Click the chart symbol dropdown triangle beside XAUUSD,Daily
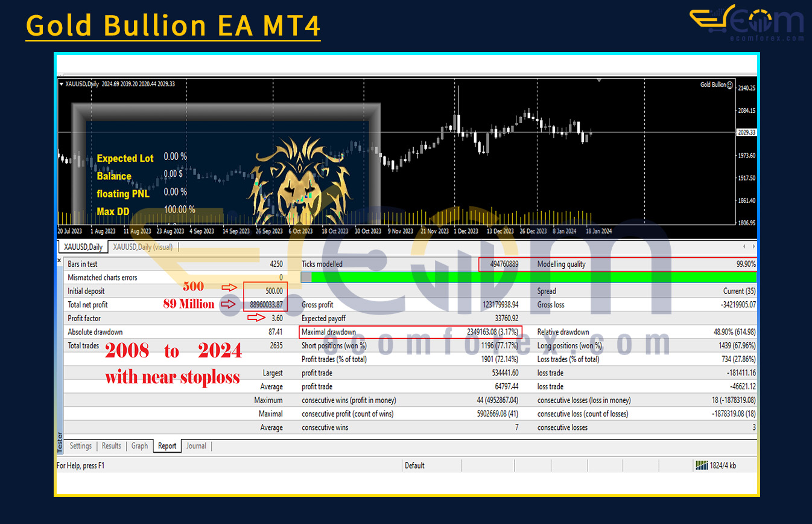The height and width of the screenshot is (524, 812). 61,84
